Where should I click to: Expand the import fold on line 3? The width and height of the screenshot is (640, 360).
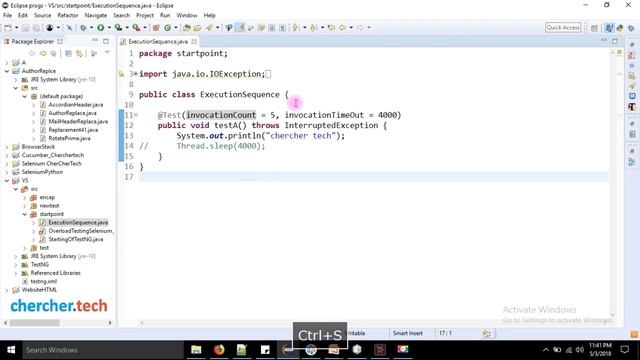[136, 74]
